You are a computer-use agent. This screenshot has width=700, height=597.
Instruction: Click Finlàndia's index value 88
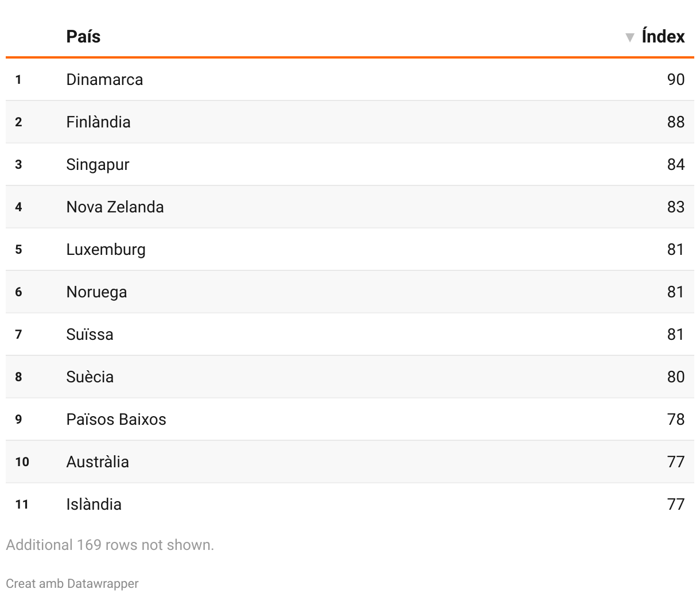tap(675, 122)
